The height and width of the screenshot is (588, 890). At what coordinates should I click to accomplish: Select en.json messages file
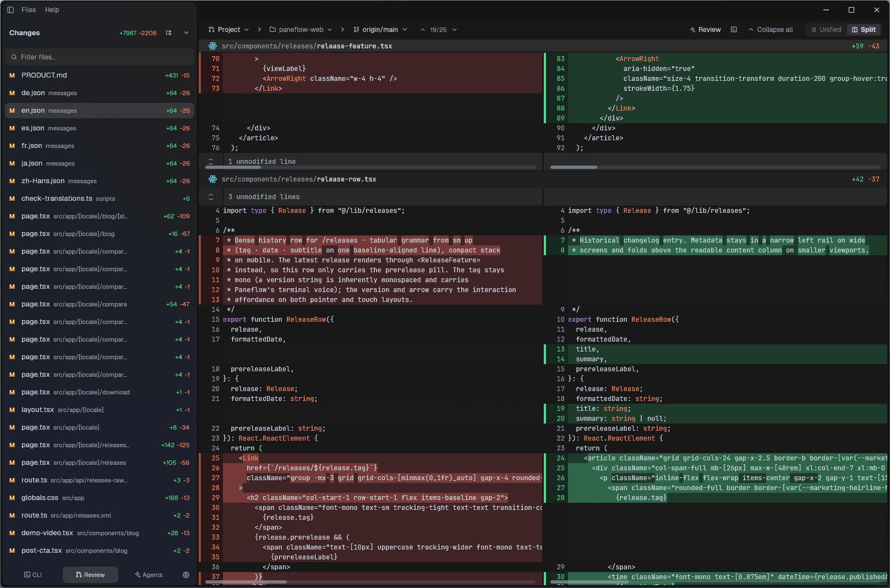pos(99,111)
